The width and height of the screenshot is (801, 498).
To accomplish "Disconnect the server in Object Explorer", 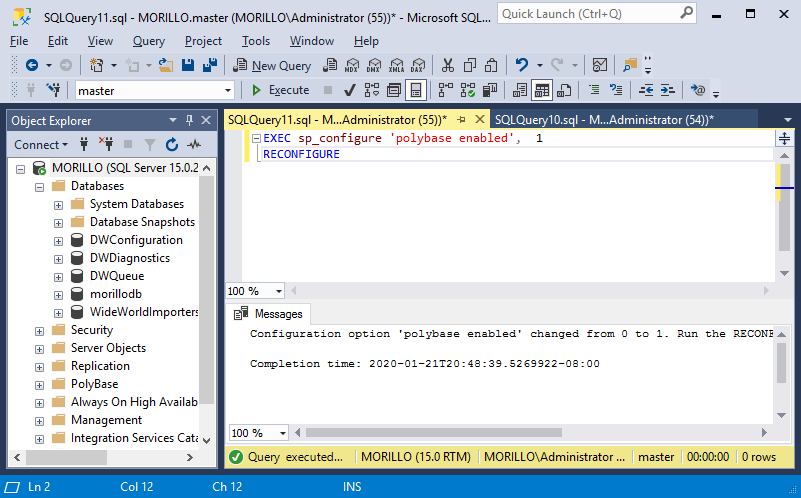I will click(106, 145).
